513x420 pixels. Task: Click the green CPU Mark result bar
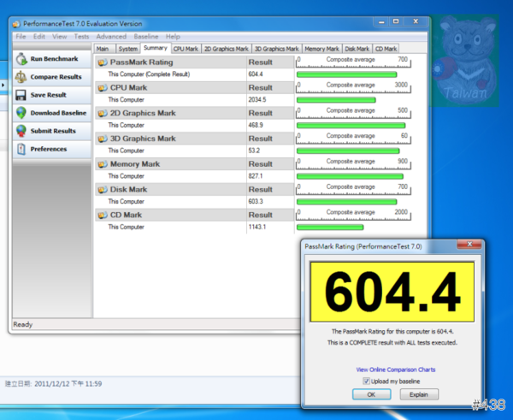[x=336, y=100]
